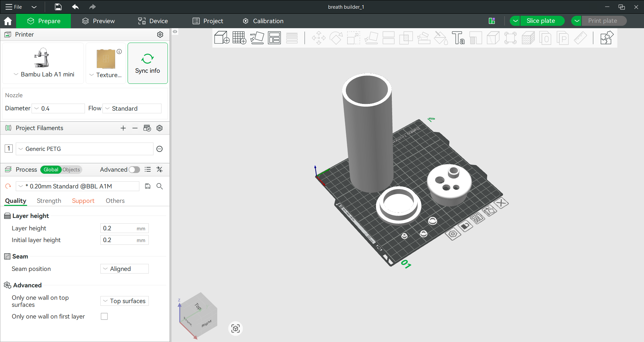The width and height of the screenshot is (644, 342).
Task: Click filament 1 color swatch
Action: [x=9, y=149]
